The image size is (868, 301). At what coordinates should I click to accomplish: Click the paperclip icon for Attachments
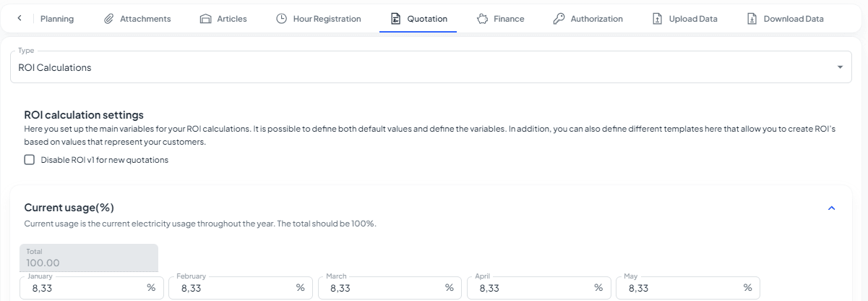(109, 19)
